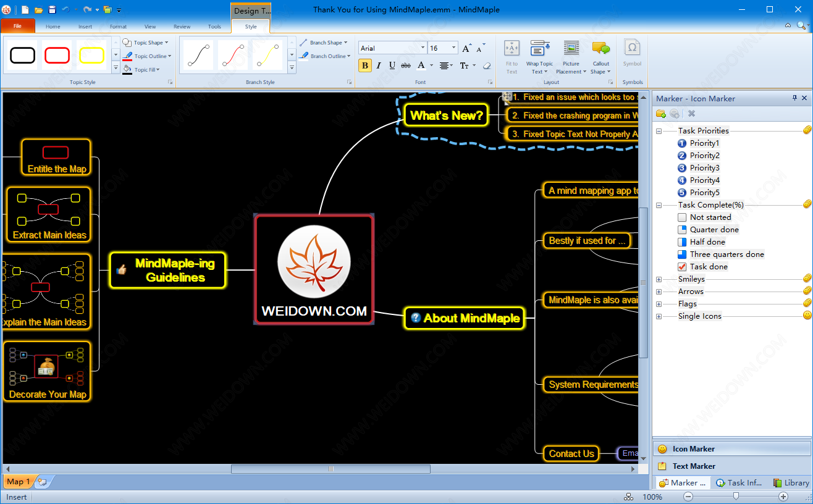
Task: Click the Text Marker button
Action: pyautogui.click(x=732, y=466)
